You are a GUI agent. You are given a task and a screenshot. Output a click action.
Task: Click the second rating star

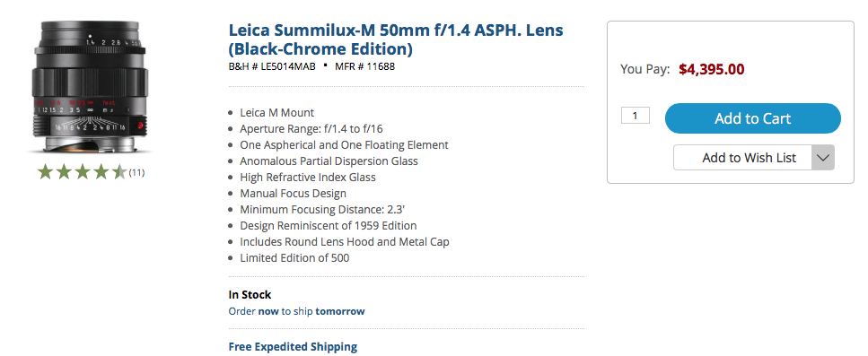(64, 172)
